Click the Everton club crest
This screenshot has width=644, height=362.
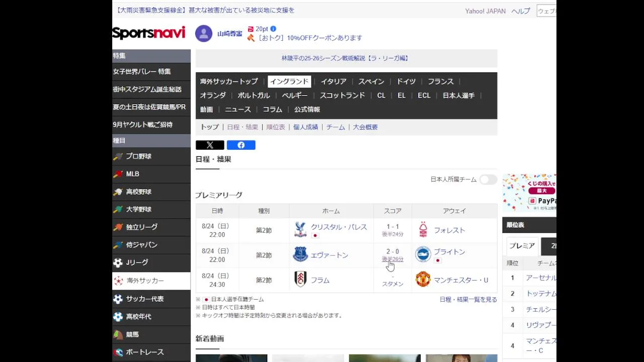pos(300,254)
